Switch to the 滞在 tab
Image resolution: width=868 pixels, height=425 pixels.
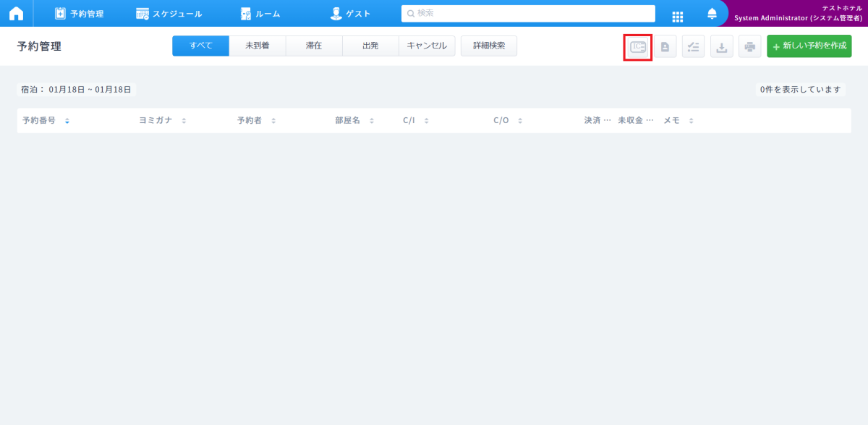[314, 46]
